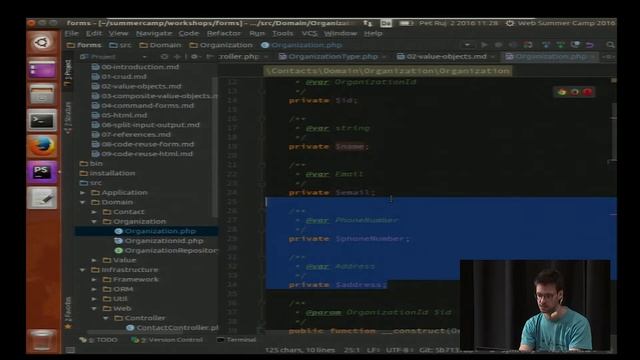Click the battery indicator in top panel
The width and height of the screenshot is (640, 360).
tap(406, 23)
